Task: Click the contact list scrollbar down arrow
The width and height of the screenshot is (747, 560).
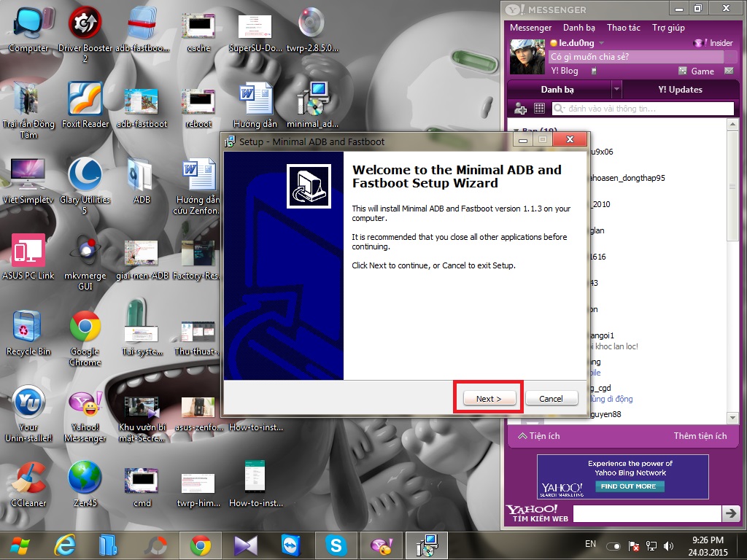Action: tap(732, 418)
